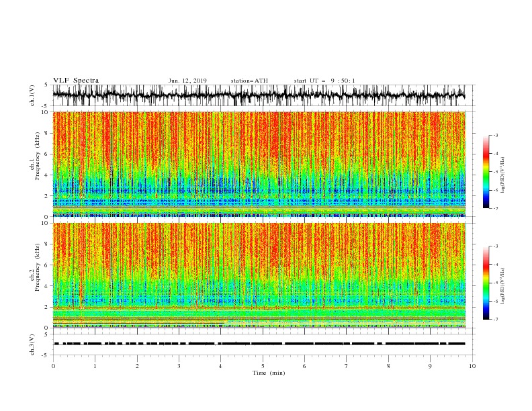The width and height of the screenshot is (532, 411).
Task: Click the ch.3 black signal bar
Action: [259, 344]
